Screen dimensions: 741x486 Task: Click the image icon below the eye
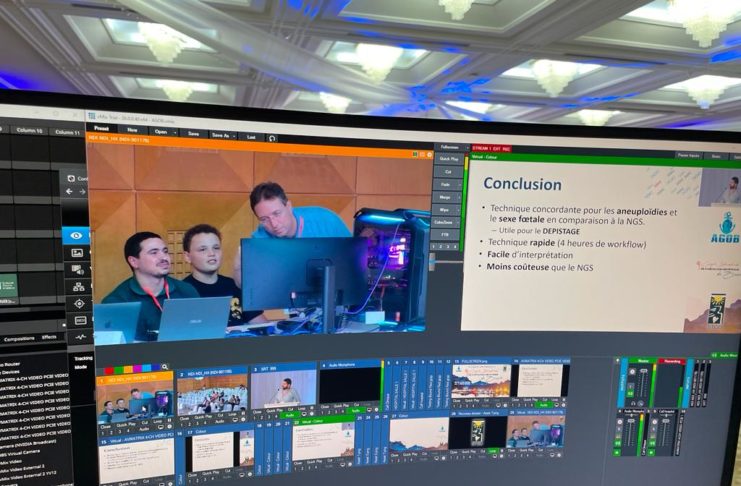point(77,253)
